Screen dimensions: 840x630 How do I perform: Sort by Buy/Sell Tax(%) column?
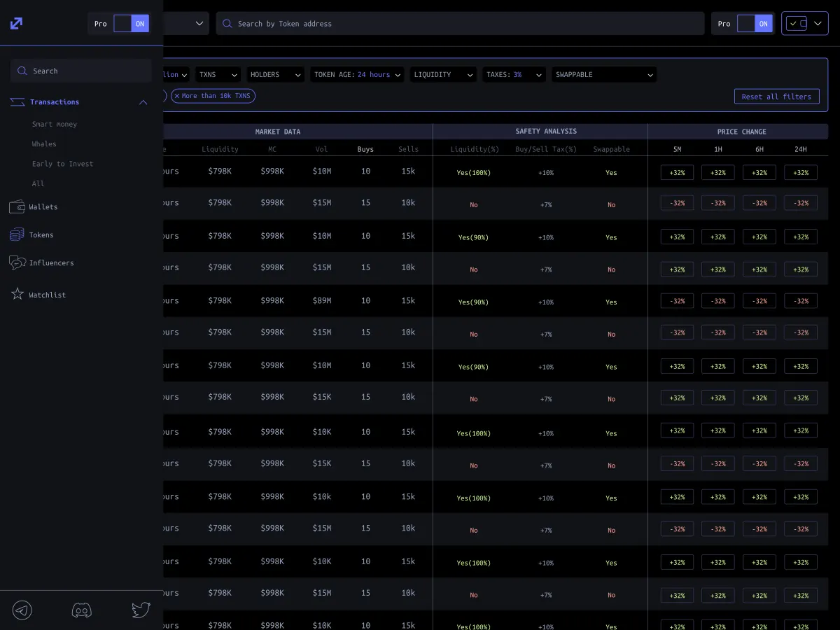[x=546, y=149]
